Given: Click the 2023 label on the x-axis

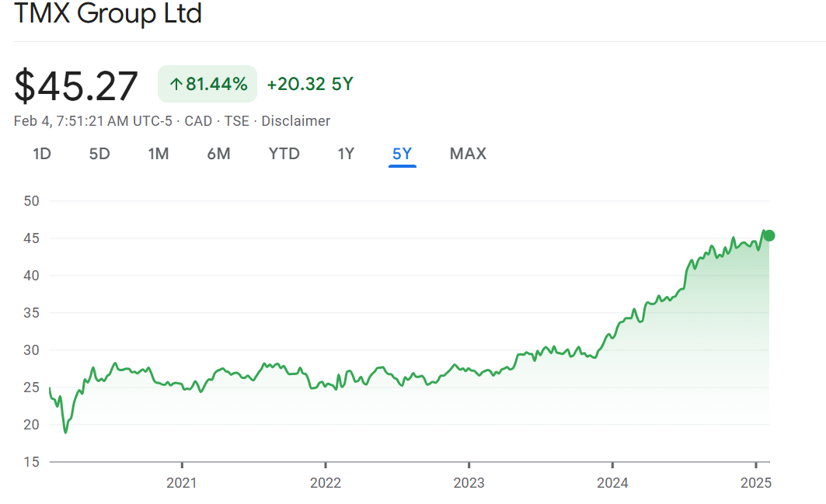Looking at the screenshot, I should pyautogui.click(x=469, y=483).
